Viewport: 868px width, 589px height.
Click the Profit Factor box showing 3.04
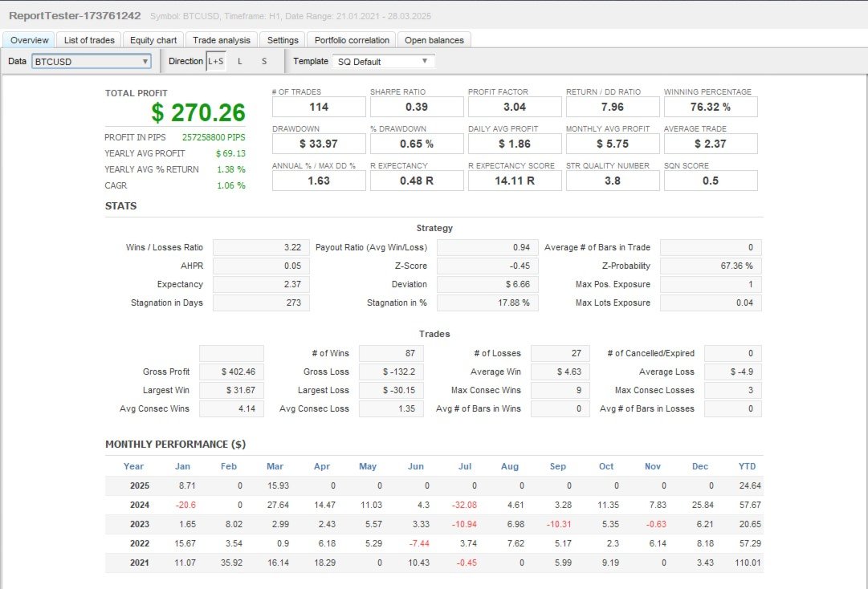(515, 107)
